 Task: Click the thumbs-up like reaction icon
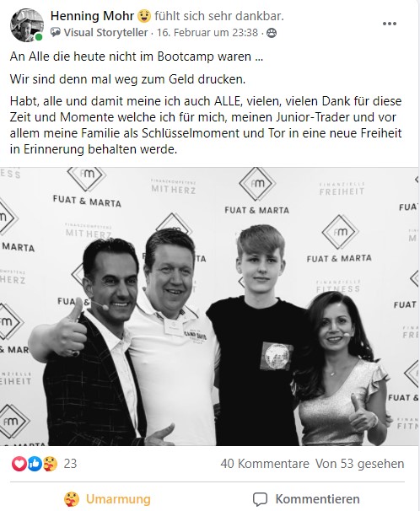35,464
